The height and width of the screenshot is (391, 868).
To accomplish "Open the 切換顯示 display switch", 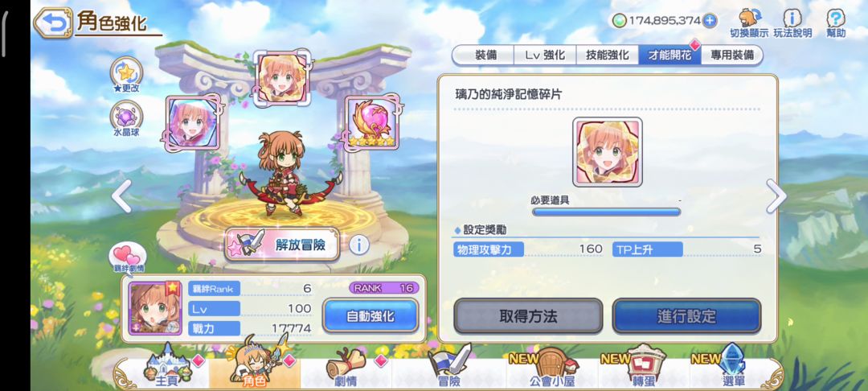I will [749, 23].
